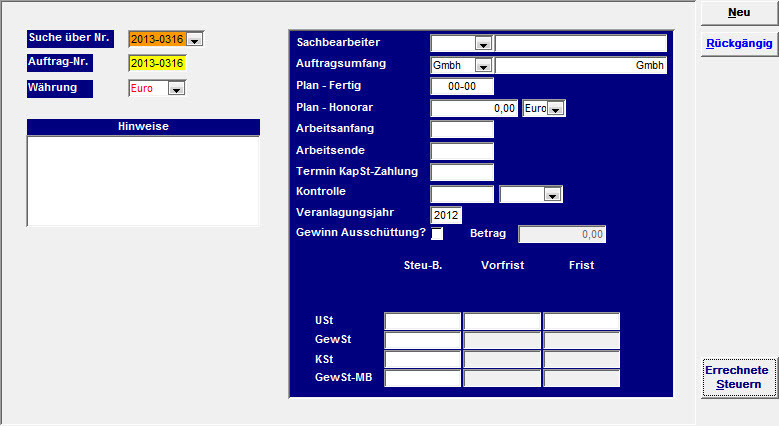Click the Termin KapSt-Zahlung field
Viewport: 779px width, 426px height.
tap(462, 172)
